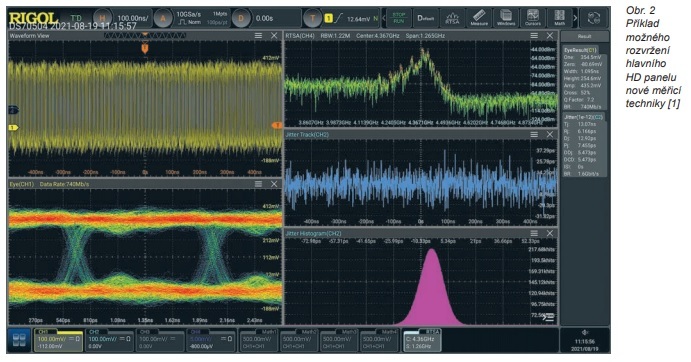Click the One: 354.5mV eye result

point(582,57)
